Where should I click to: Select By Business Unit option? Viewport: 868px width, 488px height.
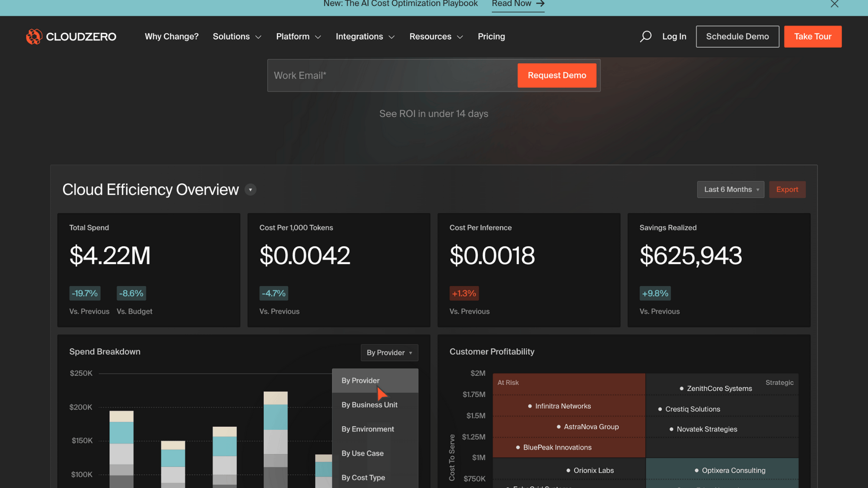(369, 405)
